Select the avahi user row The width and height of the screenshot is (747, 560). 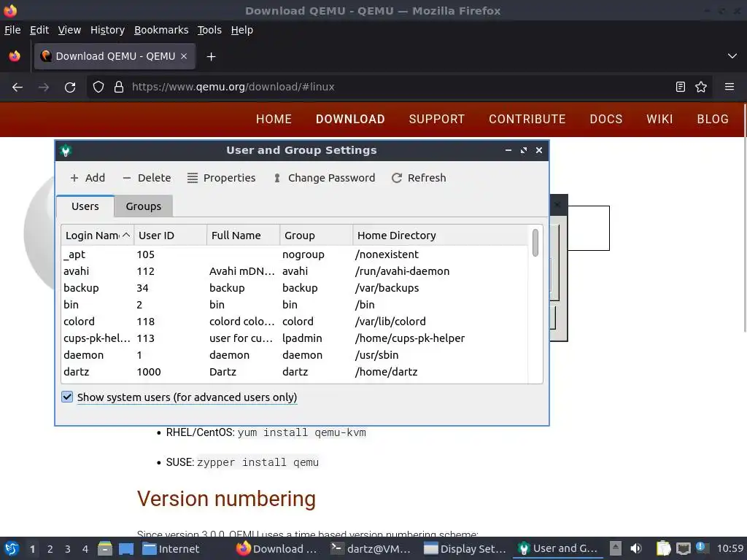tap(295, 271)
